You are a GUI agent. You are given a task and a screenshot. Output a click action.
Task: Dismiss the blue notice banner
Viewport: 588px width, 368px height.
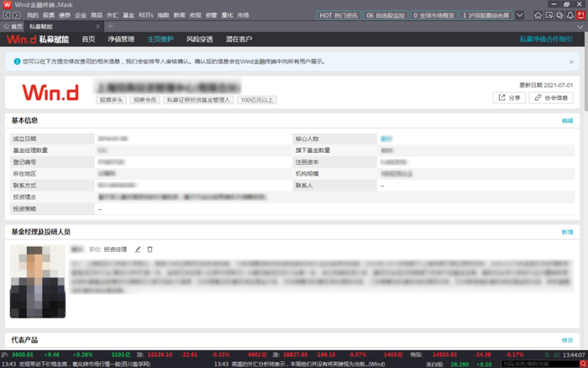point(571,62)
